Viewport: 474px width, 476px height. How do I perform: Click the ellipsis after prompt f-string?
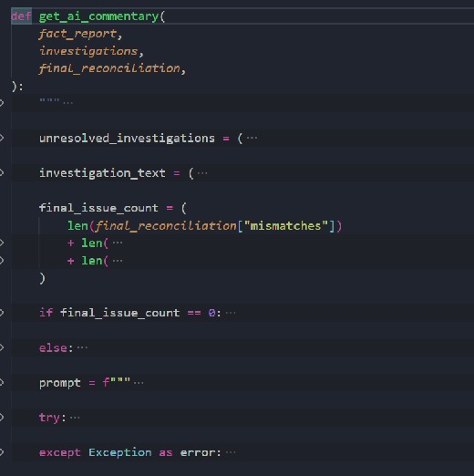tap(139, 383)
